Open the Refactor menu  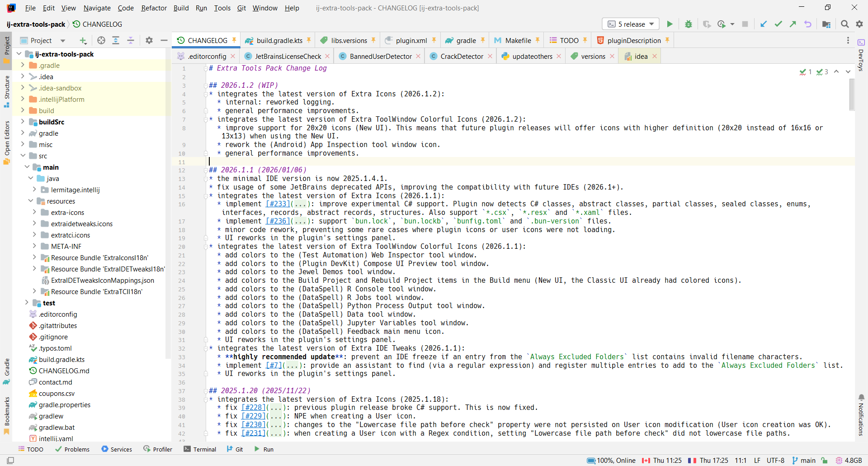pos(154,8)
